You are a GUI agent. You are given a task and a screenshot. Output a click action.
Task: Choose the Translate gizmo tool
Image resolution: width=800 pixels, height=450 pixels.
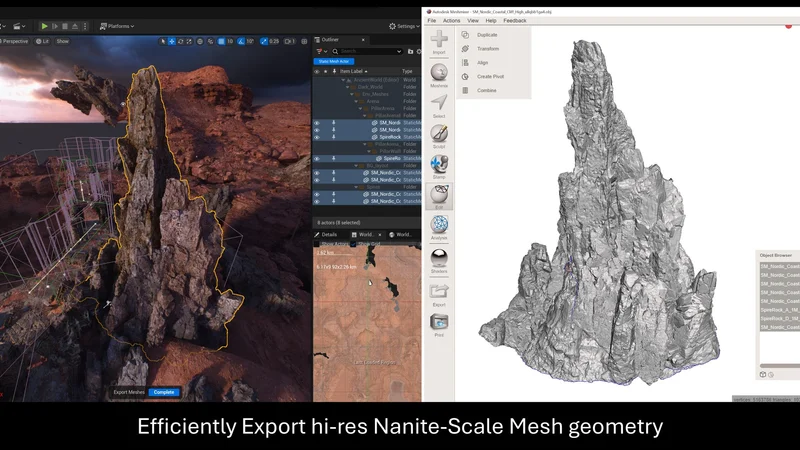pos(172,41)
